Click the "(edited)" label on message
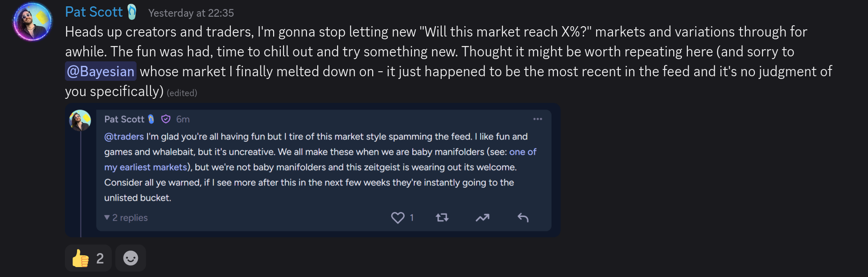 click(x=182, y=93)
